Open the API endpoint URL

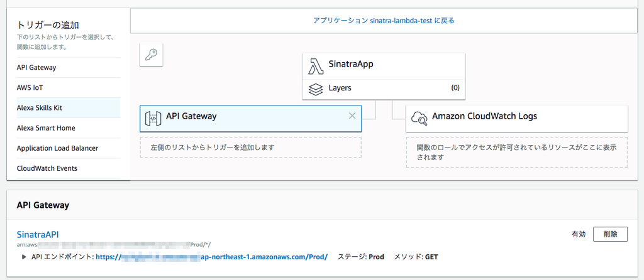[211, 257]
